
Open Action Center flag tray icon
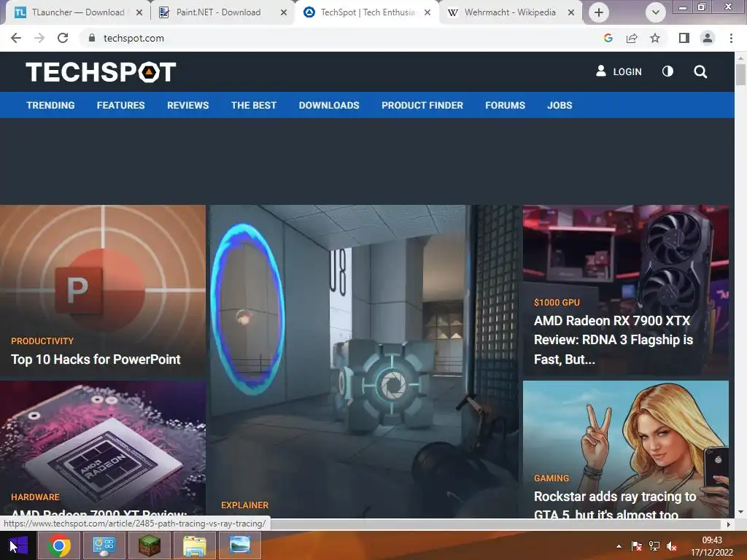coord(636,546)
